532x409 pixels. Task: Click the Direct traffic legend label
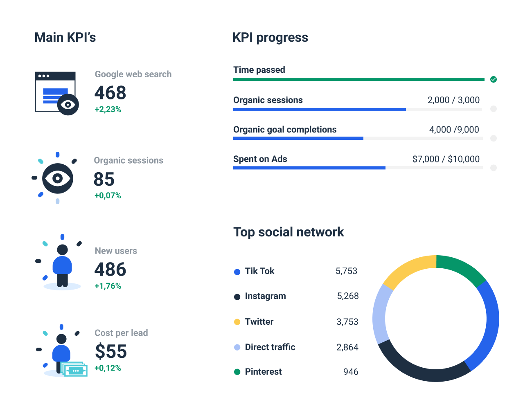point(270,347)
